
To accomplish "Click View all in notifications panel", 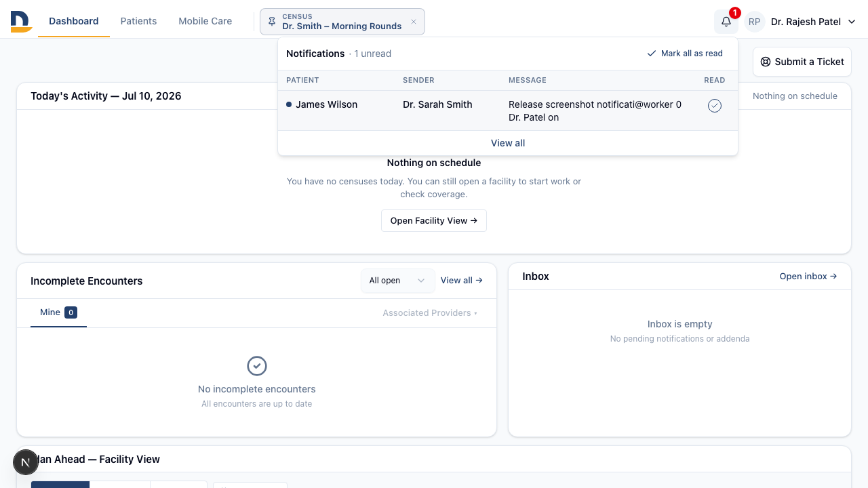I will point(508,143).
